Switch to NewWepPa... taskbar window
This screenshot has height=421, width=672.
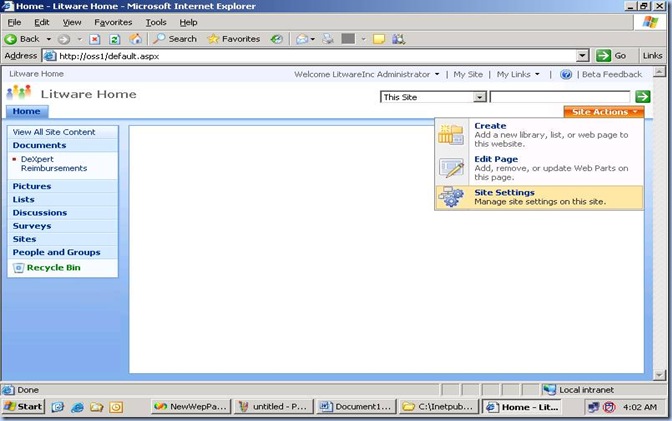(191, 407)
